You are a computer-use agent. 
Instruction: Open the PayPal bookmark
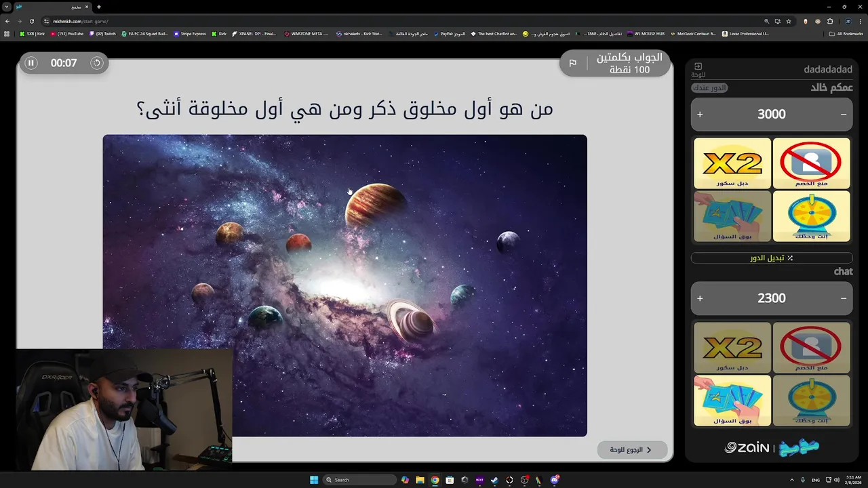[x=450, y=33]
